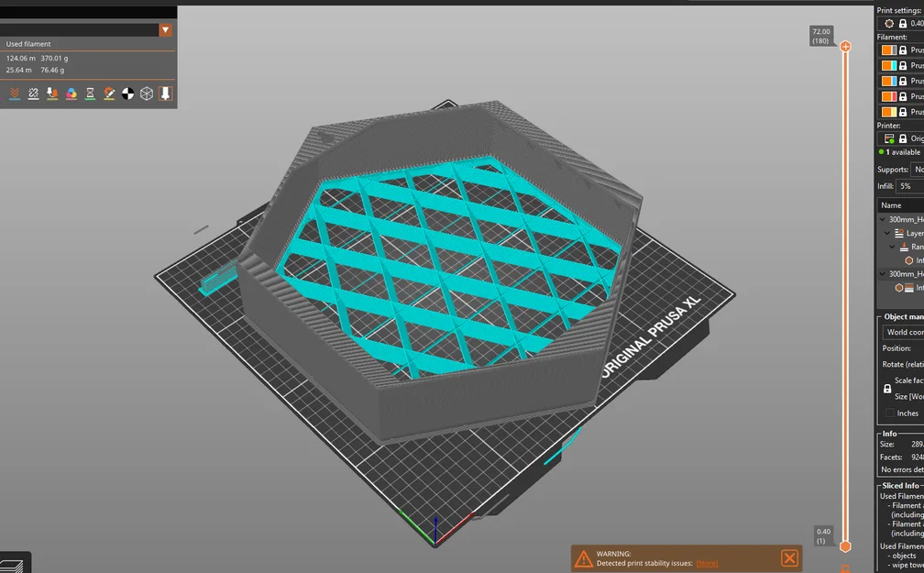The width and height of the screenshot is (924, 573).
Task: Open the Infill percentage dropdown
Action: 910,185
